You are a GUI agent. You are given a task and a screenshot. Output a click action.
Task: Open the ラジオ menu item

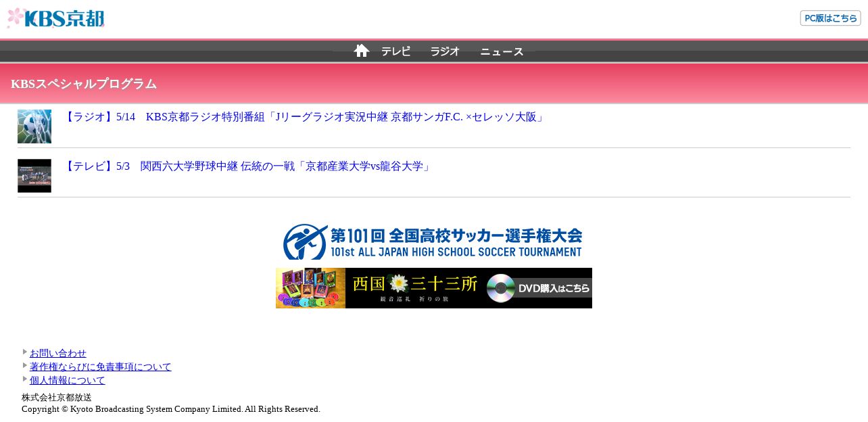445,51
